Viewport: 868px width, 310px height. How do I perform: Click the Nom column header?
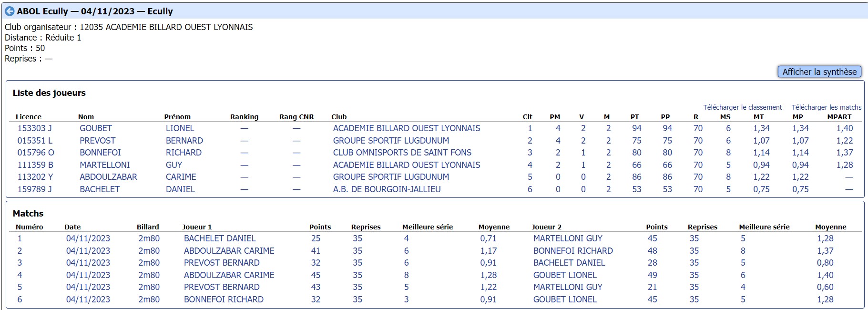click(86, 117)
